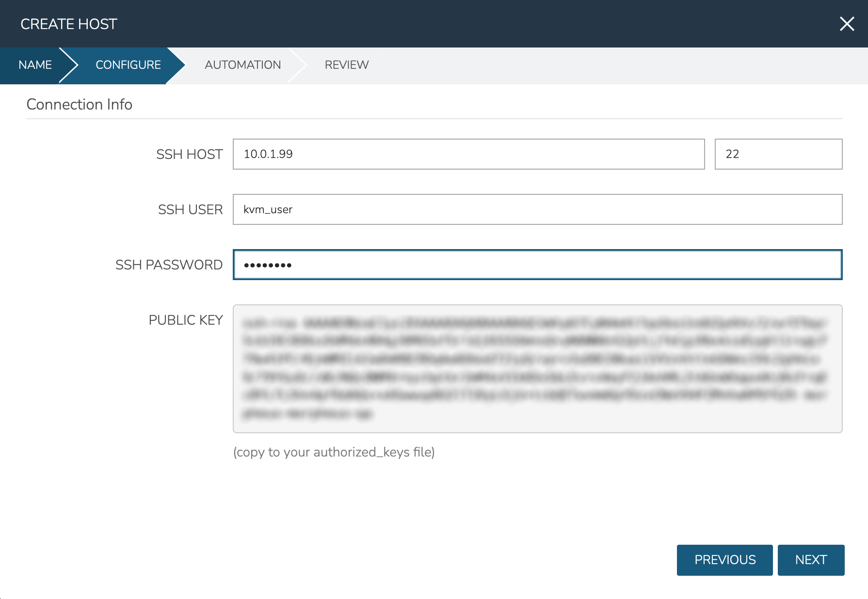Click the authorized_keys hint text

coord(334,452)
